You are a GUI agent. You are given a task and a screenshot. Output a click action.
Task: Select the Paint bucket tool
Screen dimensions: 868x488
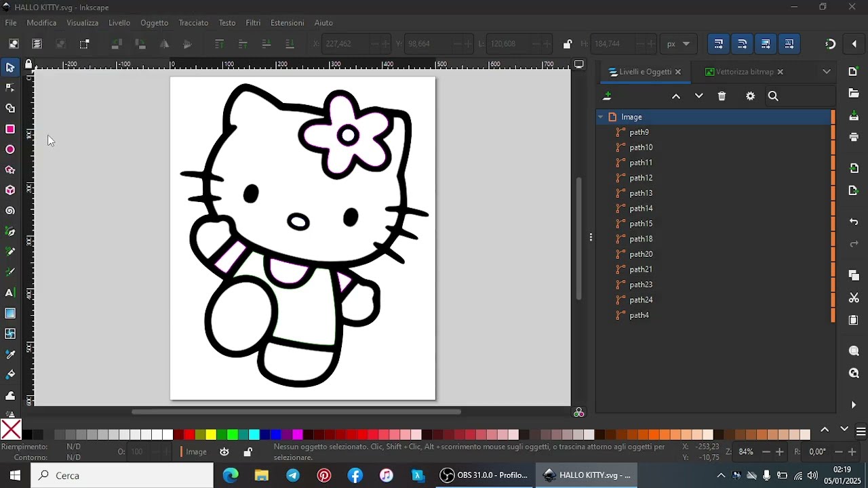pos(10,375)
